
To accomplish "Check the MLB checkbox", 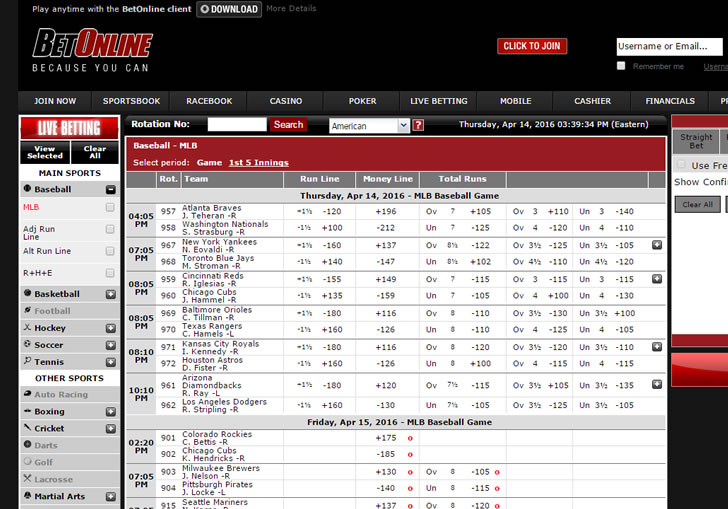I will tap(110, 207).
